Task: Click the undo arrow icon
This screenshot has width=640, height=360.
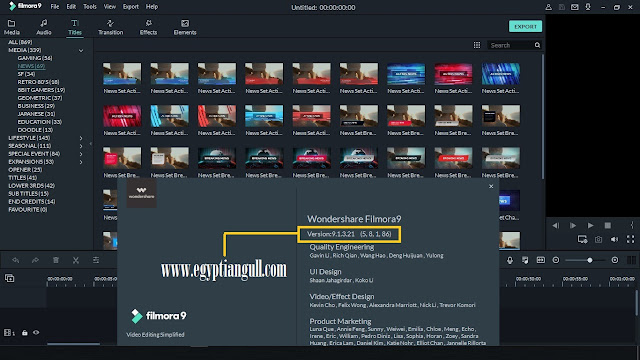Action: [16, 260]
